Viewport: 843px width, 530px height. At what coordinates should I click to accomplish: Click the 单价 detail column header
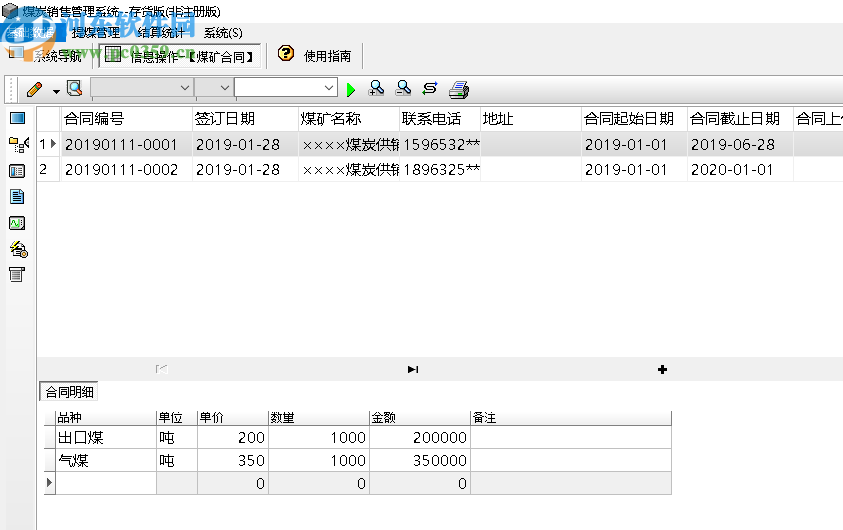coord(232,418)
